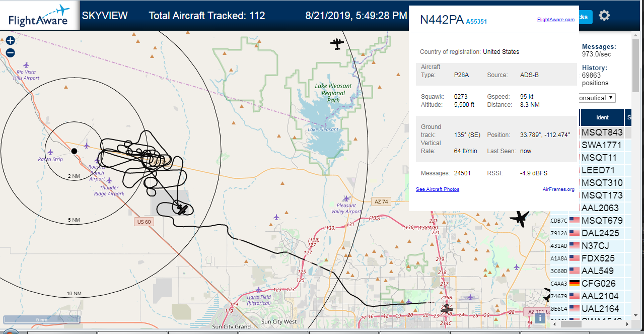Click the US flag in N37CJ row
Image resolution: width=644 pixels, height=334 pixels.
[575, 246]
